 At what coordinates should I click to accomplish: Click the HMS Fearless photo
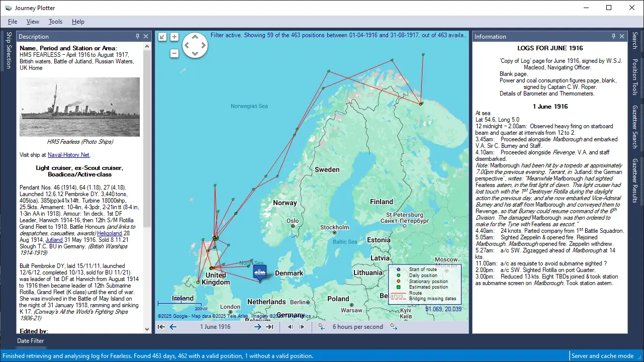79,107
